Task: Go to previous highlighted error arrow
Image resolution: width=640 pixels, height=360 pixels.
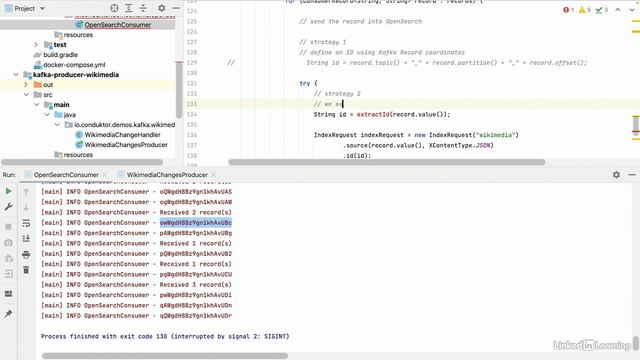Action: tap(618, 10)
